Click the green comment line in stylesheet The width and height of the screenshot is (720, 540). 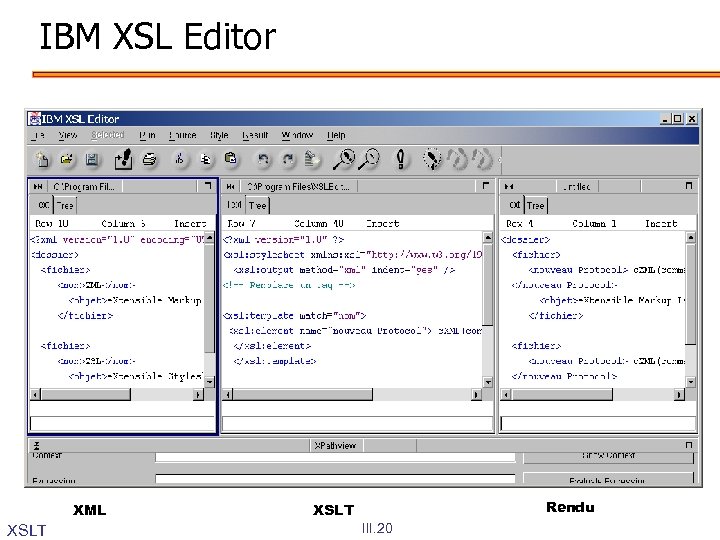tap(289, 285)
